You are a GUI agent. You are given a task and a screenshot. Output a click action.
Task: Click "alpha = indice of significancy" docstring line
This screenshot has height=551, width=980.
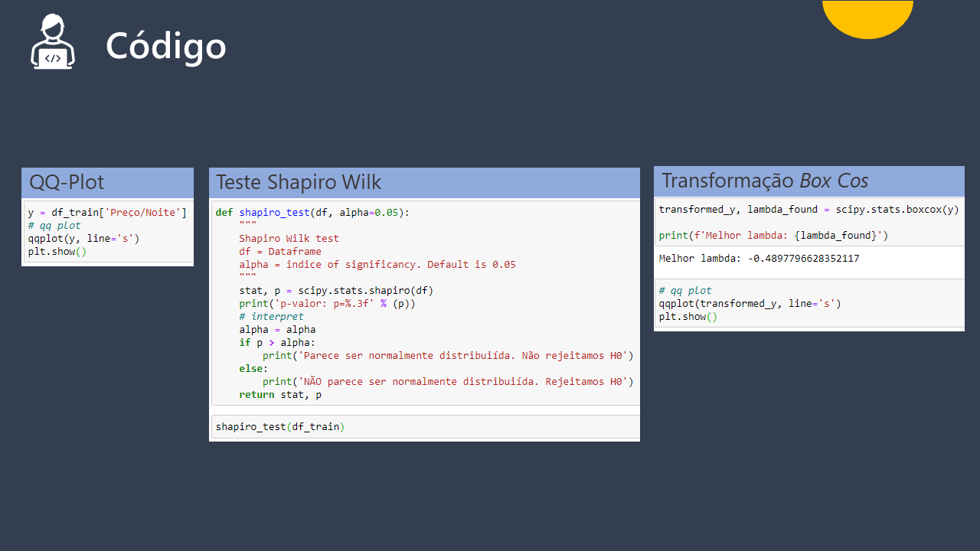(377, 265)
